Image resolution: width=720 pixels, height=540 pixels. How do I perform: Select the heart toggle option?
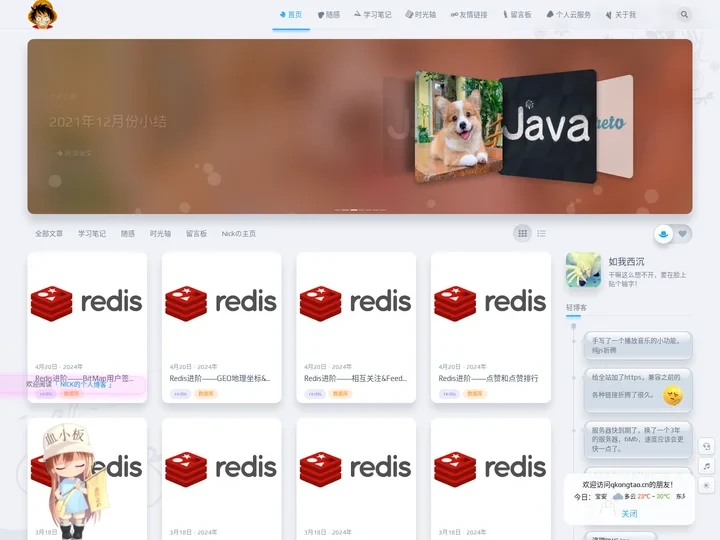click(x=683, y=234)
